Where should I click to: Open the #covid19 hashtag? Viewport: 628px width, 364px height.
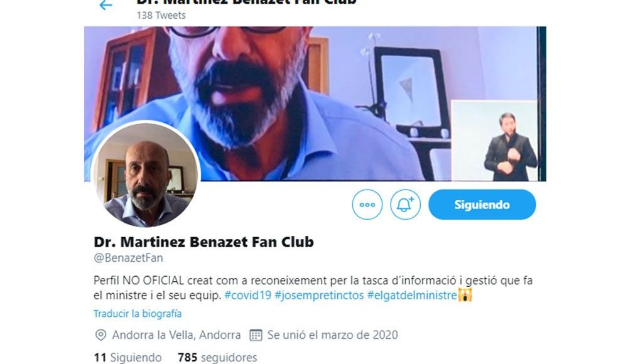tap(247, 295)
